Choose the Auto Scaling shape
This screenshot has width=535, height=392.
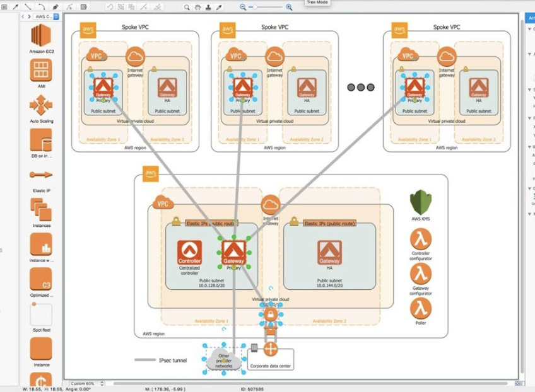click(x=41, y=105)
